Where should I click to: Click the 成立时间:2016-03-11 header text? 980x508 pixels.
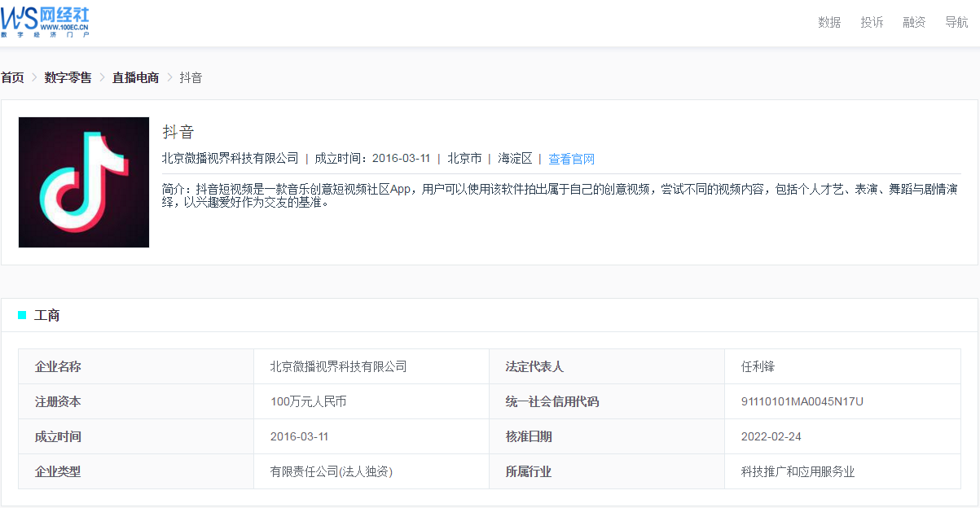tap(372, 158)
